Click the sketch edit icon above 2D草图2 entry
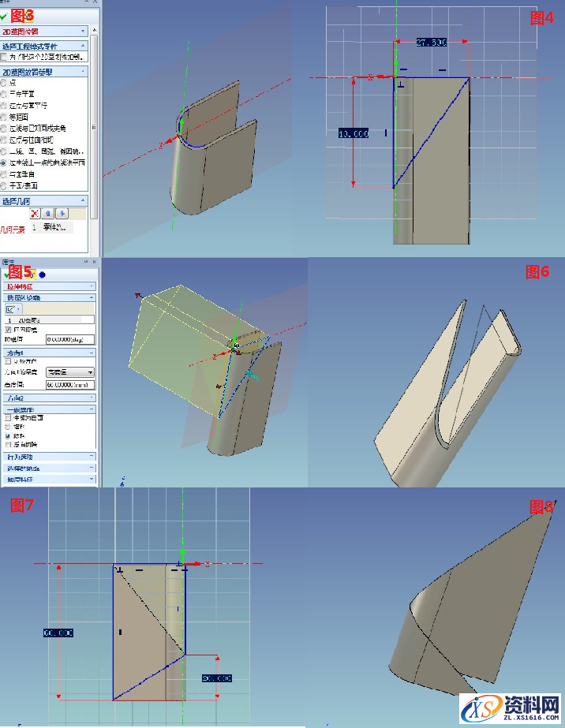 [x=9, y=309]
